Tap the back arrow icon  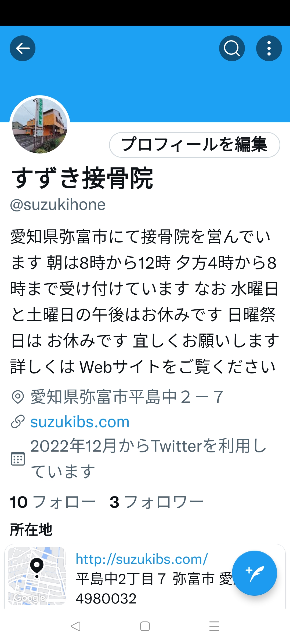point(23,48)
